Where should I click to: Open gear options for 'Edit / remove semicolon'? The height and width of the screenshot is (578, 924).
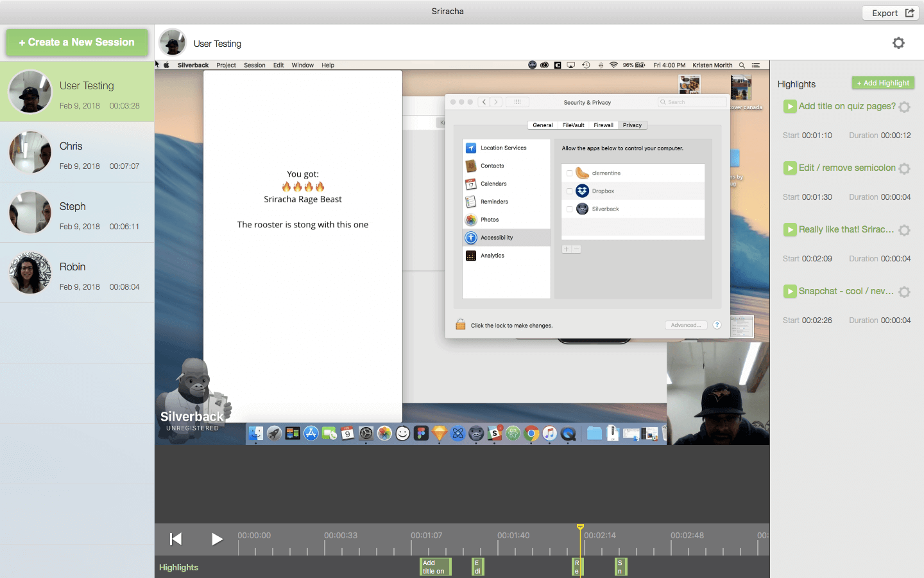tap(904, 169)
